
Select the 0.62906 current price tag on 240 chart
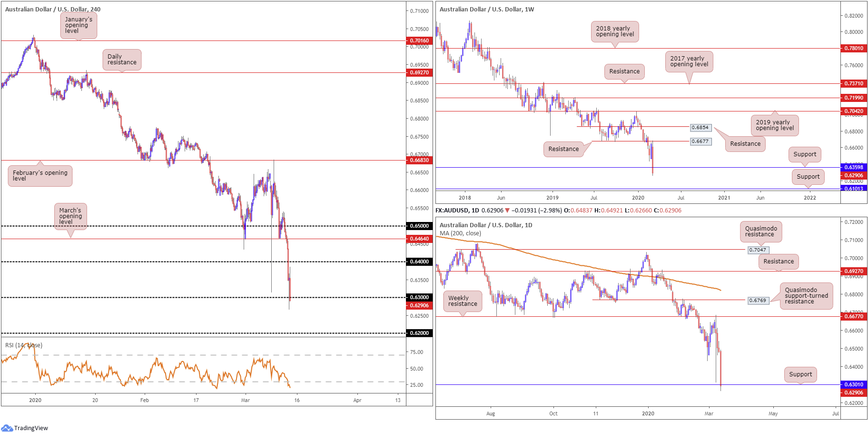pyautogui.click(x=420, y=305)
